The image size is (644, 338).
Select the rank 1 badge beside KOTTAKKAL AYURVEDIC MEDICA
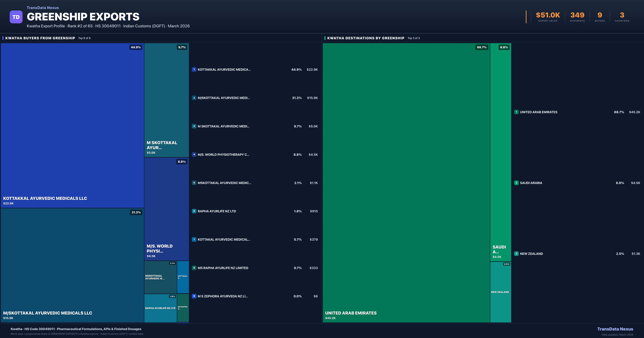[194, 69]
